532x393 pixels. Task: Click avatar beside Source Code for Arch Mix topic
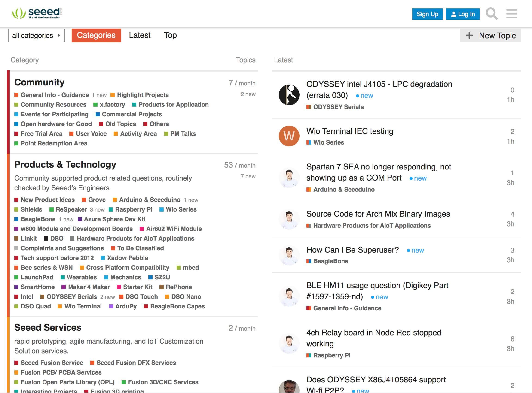[289, 219]
